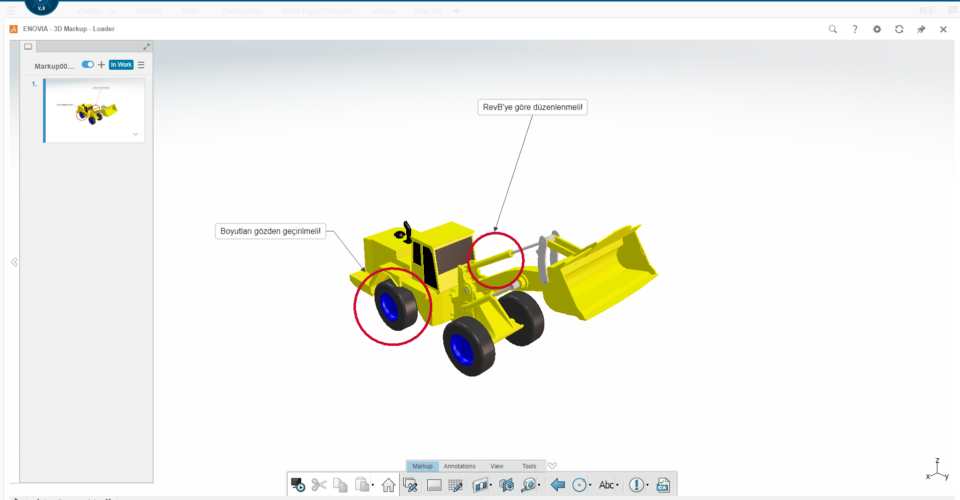
Task: Toggle the blue Markup switch
Action: pos(88,65)
